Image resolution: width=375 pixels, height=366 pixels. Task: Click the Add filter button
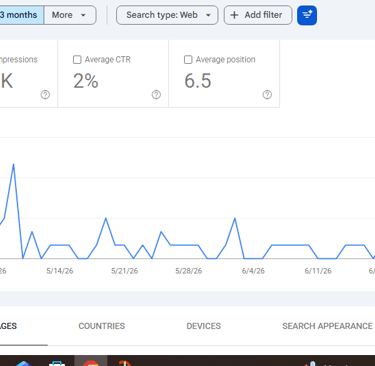(258, 15)
